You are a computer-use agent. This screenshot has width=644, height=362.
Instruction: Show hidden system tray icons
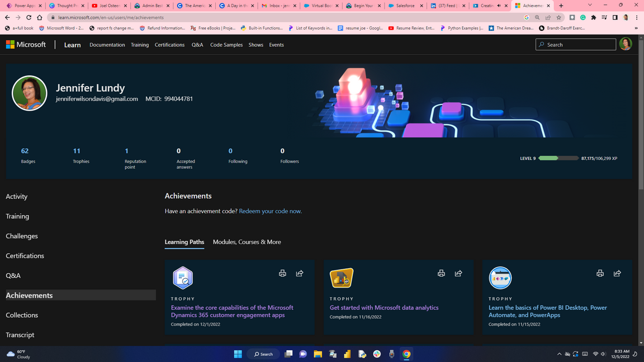point(559,354)
